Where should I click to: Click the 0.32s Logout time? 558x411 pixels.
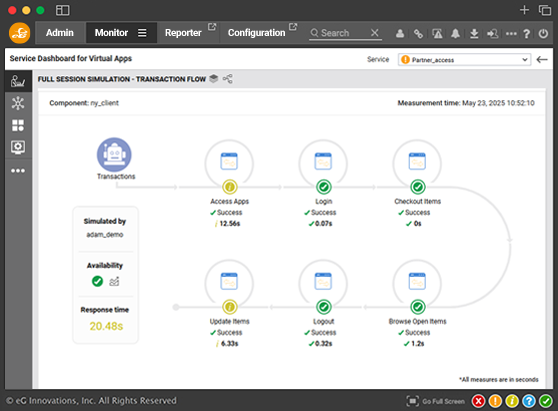323,343
